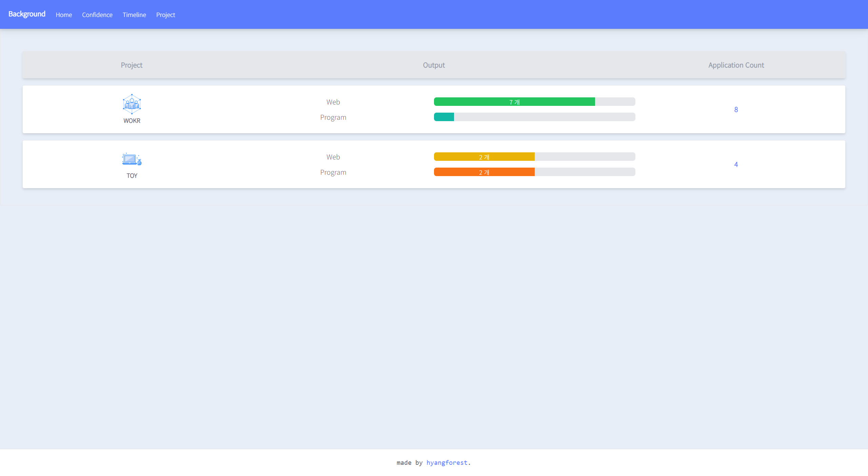Open the Timeline nav link

(134, 15)
